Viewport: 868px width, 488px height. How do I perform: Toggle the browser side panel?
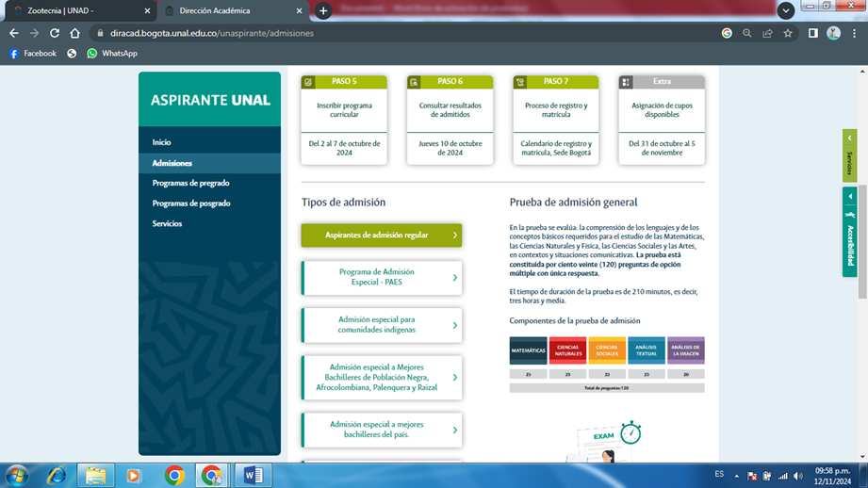[812, 33]
